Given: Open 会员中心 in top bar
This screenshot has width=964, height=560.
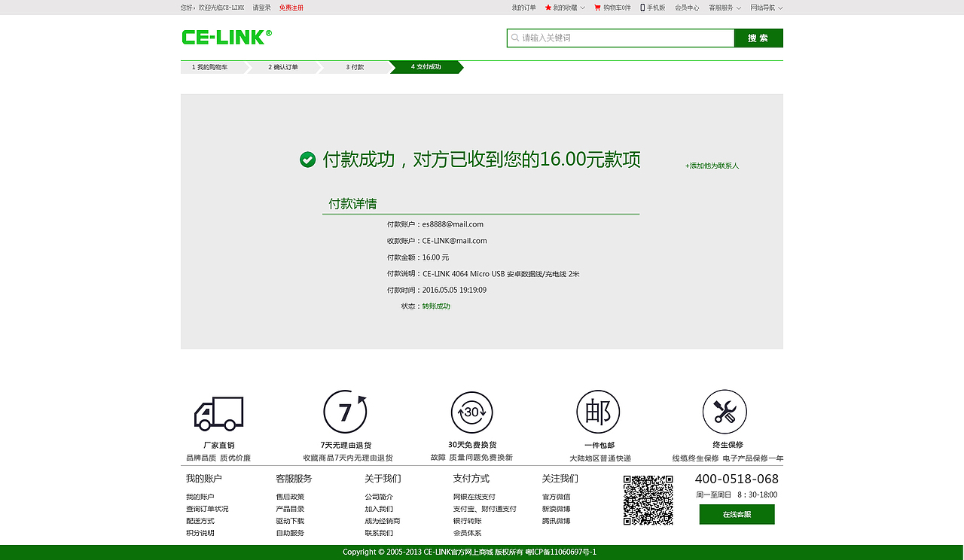Looking at the screenshot, I should point(687,8).
